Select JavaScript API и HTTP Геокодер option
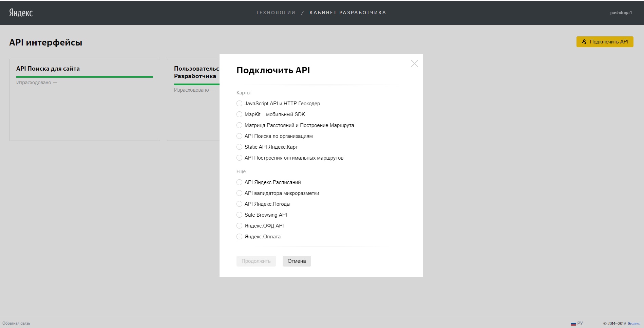The height and width of the screenshot is (328, 644). tap(240, 104)
